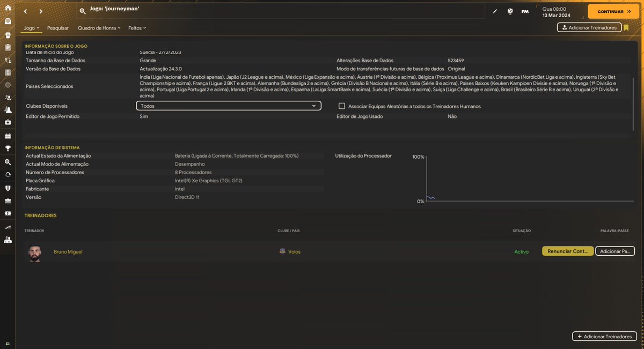644x349 pixels.
Task: Open the Inbox icon in the sidebar
Action: pyautogui.click(x=8, y=21)
